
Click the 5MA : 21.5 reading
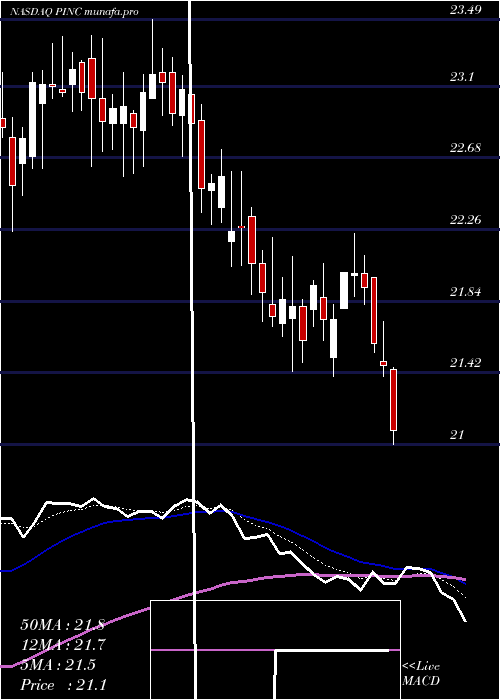58,665
